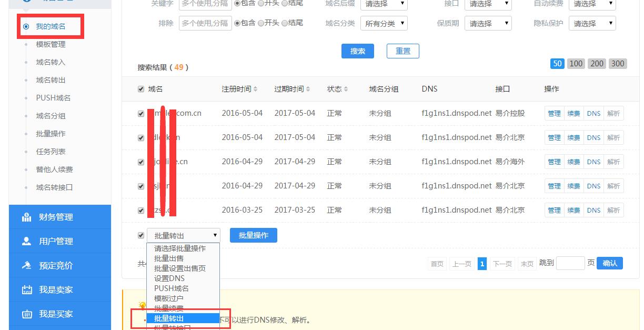644x330 pixels.
Task: Open the 保质期 dropdown
Action: (488, 23)
